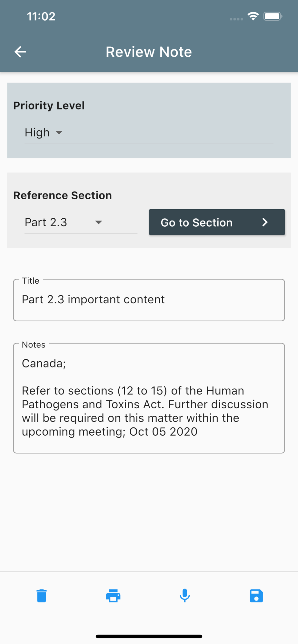298x644 pixels.
Task: Tap the back arrow in header
Action: tap(20, 52)
